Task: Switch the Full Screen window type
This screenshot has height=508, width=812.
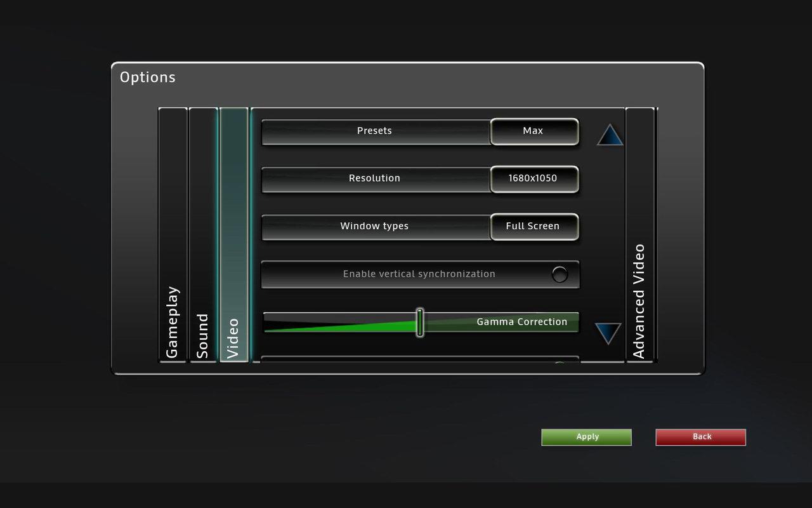Action: 534,227
